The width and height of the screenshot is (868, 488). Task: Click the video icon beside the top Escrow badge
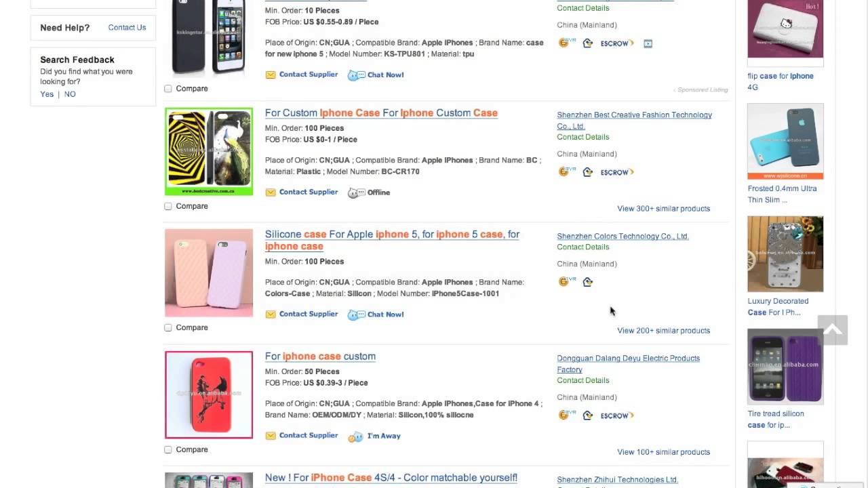[648, 43]
